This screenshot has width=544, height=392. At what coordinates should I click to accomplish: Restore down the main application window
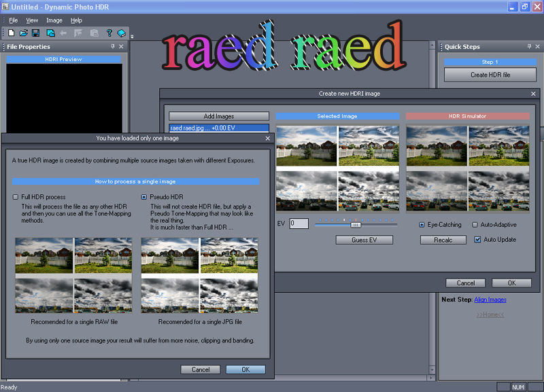click(525, 7)
